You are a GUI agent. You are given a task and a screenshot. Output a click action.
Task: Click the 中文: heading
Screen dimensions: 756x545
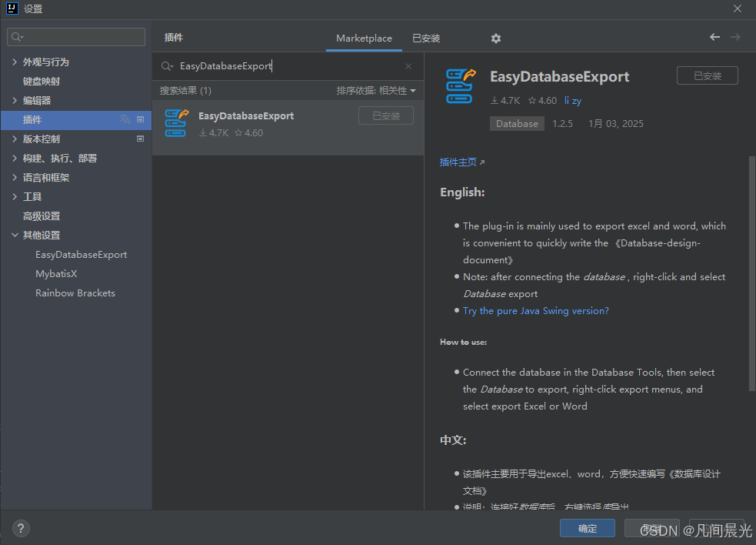pyautogui.click(x=453, y=440)
